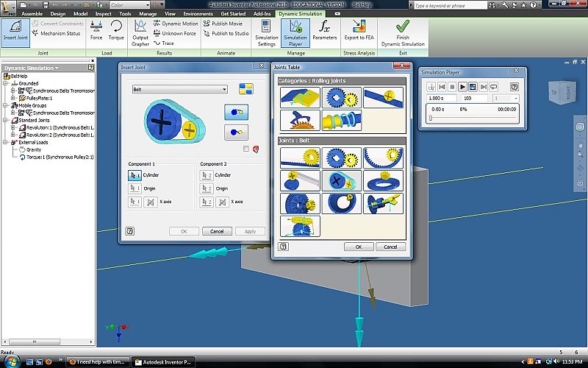The width and height of the screenshot is (588, 368).
Task: Expand the Revolution:1 joint node
Action: 12,127
